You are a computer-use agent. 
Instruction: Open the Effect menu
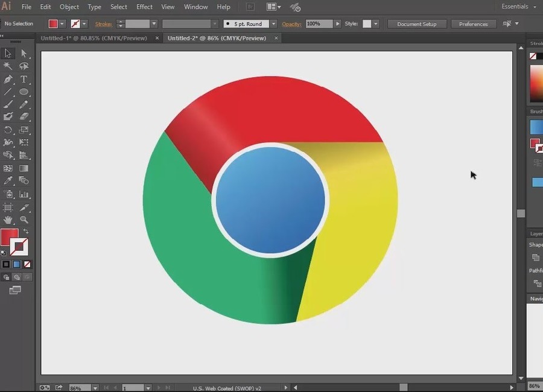pos(144,7)
